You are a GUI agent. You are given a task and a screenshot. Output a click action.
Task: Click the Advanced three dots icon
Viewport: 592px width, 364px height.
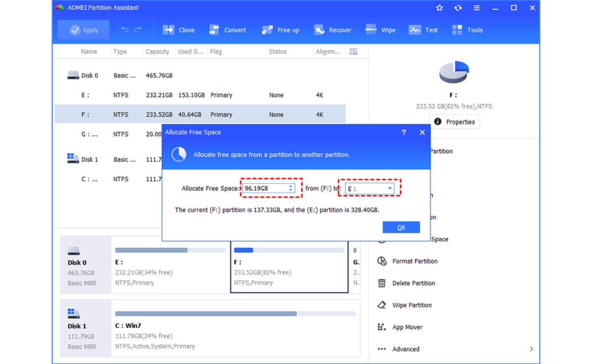pos(382,349)
